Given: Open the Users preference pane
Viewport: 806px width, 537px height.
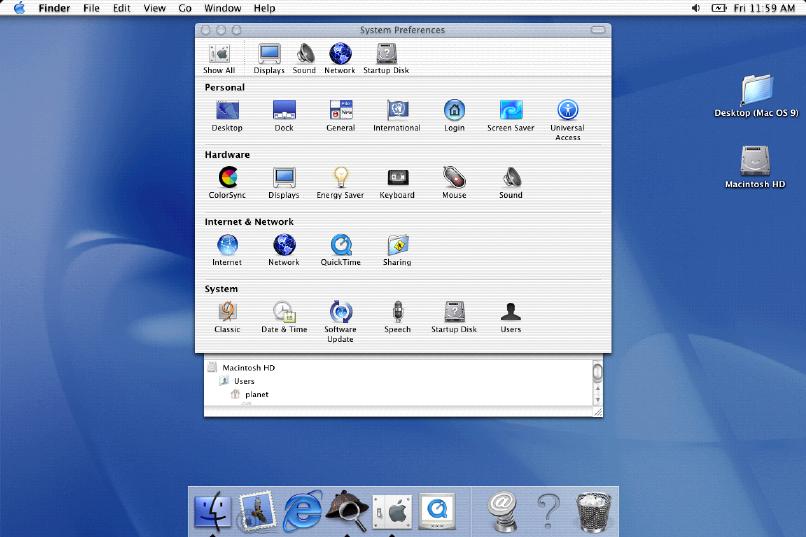Looking at the screenshot, I should point(511,317).
